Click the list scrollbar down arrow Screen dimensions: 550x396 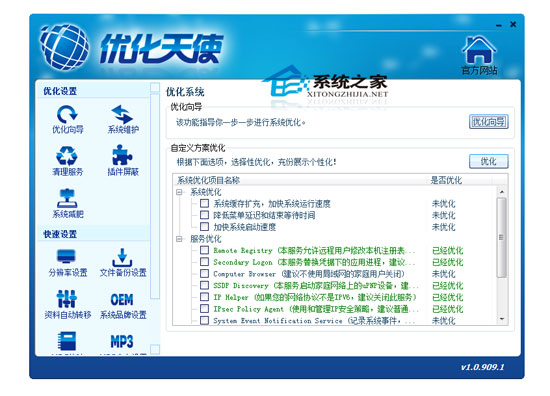click(x=502, y=319)
